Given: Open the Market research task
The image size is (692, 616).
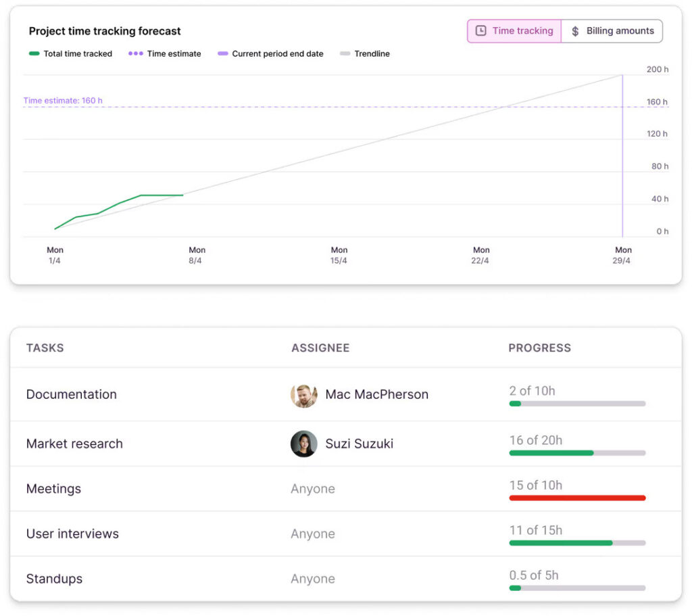Looking at the screenshot, I should point(74,444).
